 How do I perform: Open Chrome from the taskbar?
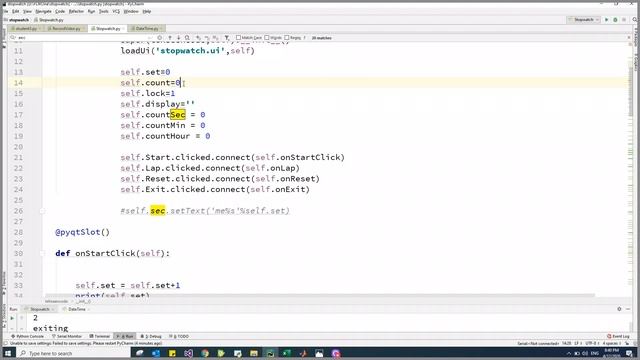(x=205, y=353)
